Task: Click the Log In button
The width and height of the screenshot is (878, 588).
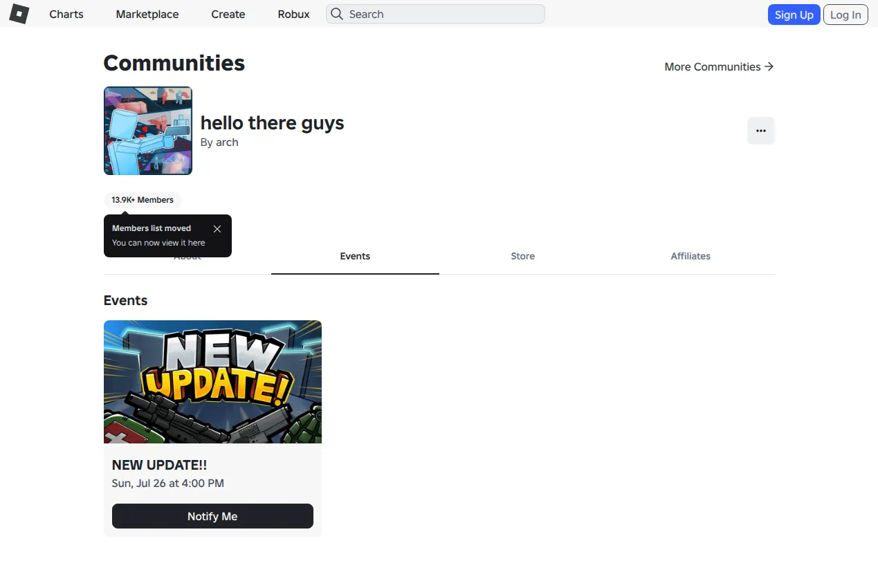Action: pyautogui.click(x=845, y=15)
